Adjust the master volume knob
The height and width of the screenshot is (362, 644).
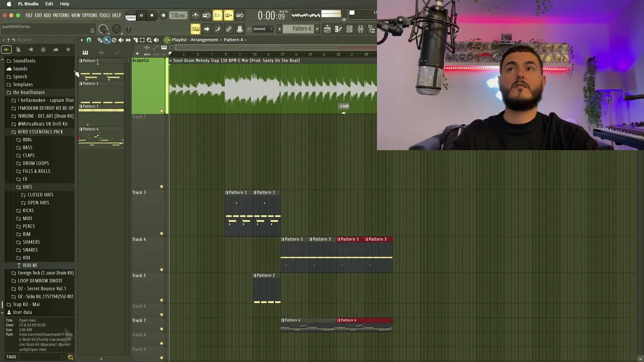pyautogui.click(x=103, y=29)
